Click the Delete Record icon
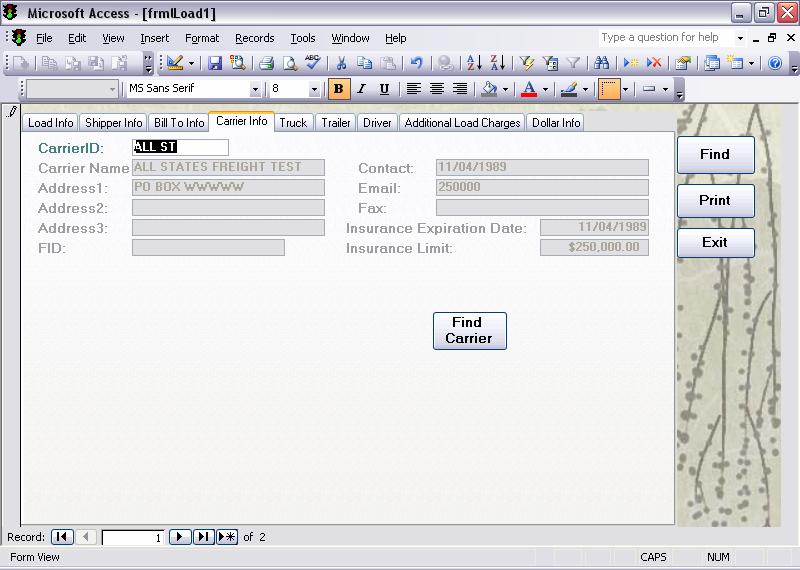800x570 pixels. [654, 63]
